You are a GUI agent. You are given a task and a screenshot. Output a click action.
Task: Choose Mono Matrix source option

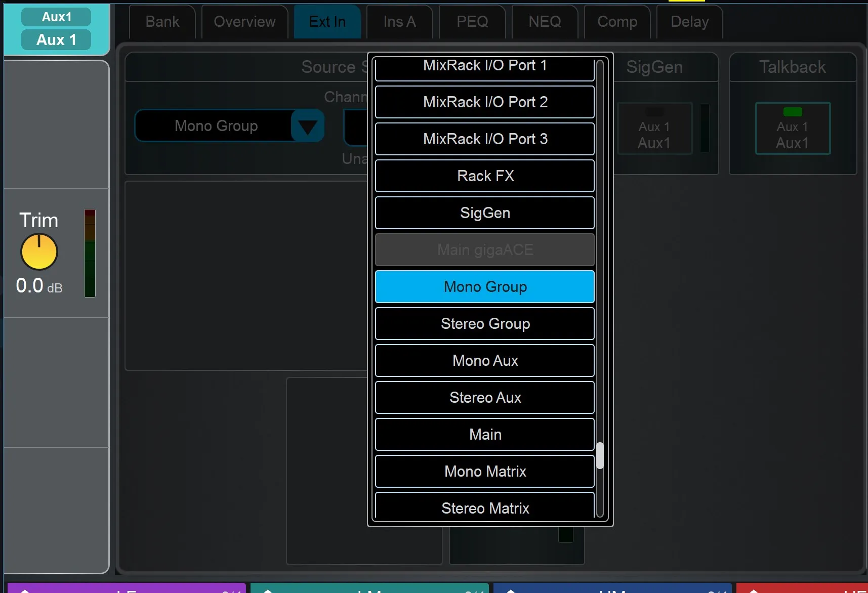(485, 472)
